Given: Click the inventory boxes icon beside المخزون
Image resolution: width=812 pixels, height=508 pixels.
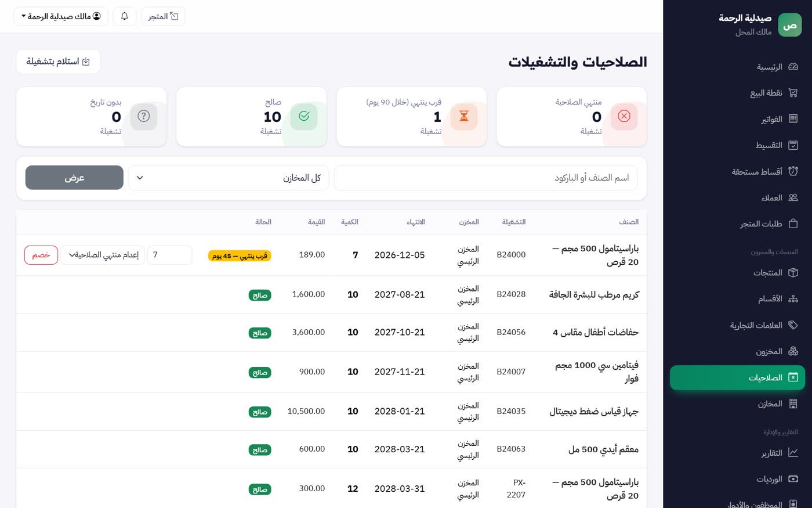Looking at the screenshot, I should (793, 351).
